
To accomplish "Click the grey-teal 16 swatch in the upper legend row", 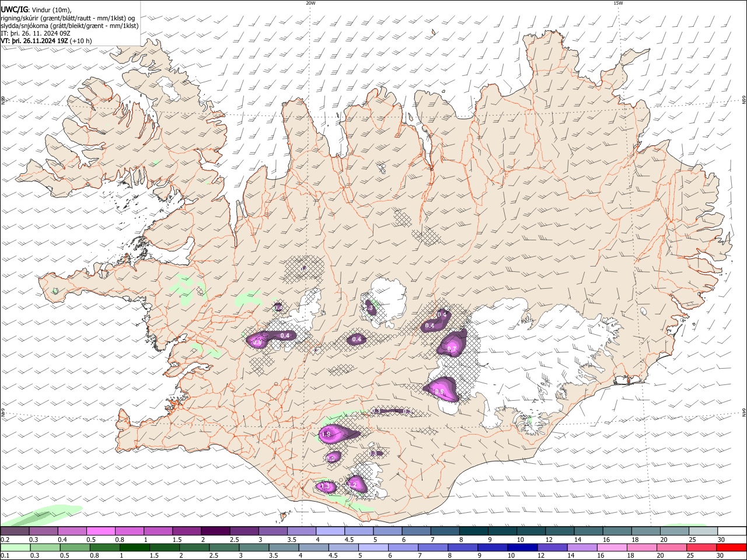I will [x=617, y=531].
